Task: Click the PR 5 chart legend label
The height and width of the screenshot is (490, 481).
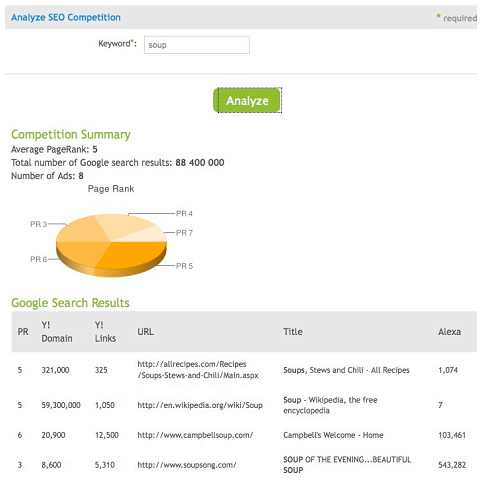Action: coord(184,266)
